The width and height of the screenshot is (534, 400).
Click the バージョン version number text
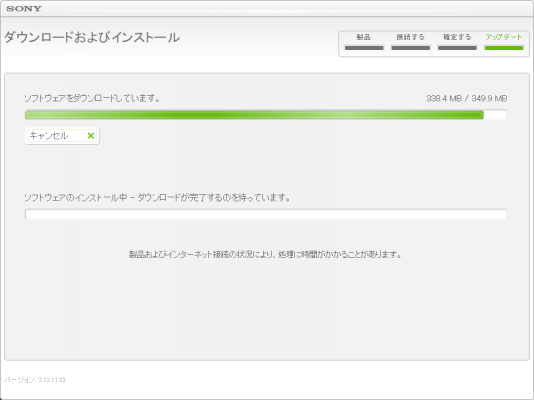35,380
